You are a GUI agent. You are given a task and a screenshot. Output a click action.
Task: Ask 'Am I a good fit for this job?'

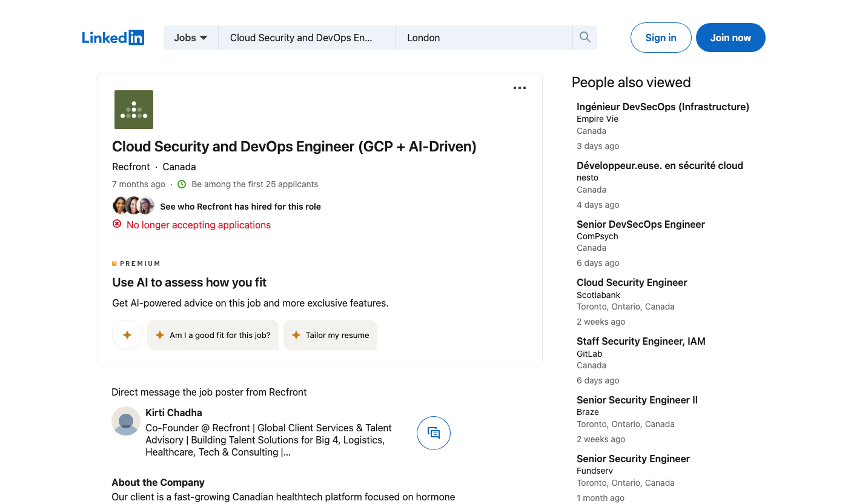tap(213, 335)
